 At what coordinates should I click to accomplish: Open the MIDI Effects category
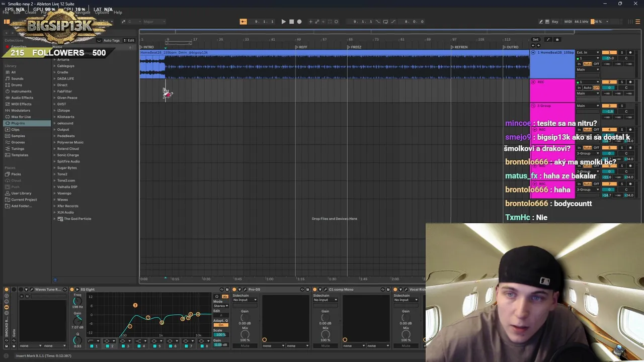pyautogui.click(x=21, y=104)
